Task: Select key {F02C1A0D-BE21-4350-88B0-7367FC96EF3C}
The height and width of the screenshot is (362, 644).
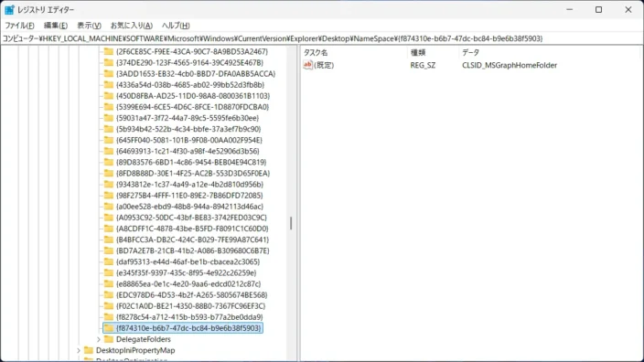Action: (190, 305)
